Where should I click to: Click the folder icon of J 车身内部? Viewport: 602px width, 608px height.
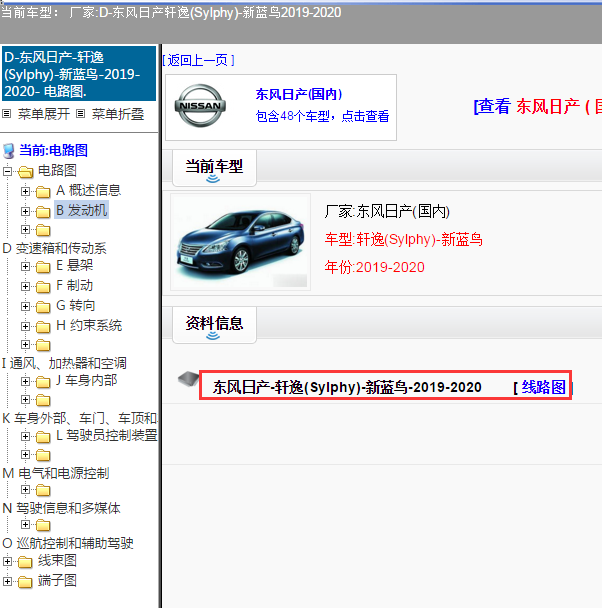point(43,382)
